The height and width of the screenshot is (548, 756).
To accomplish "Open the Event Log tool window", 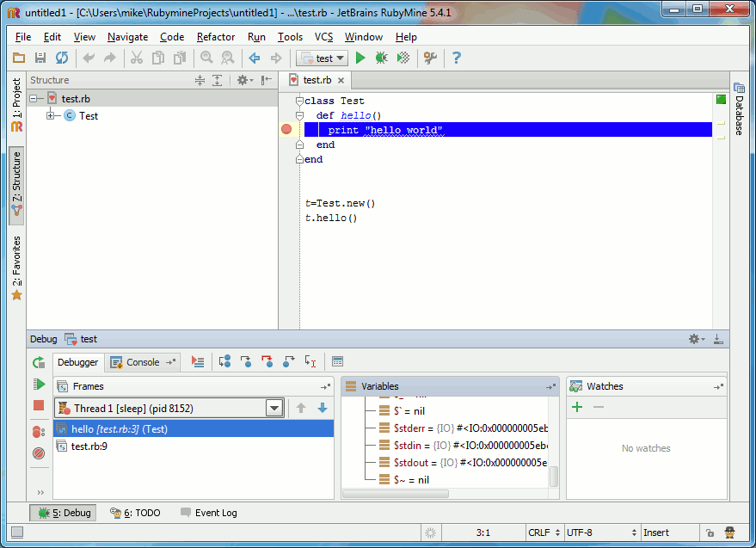I will click(209, 513).
